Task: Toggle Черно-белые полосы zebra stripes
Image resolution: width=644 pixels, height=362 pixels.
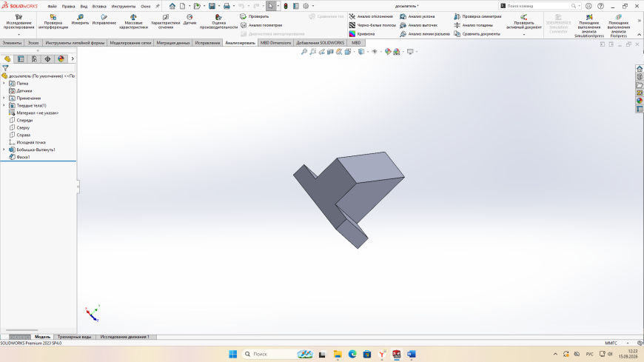Action: (x=372, y=25)
